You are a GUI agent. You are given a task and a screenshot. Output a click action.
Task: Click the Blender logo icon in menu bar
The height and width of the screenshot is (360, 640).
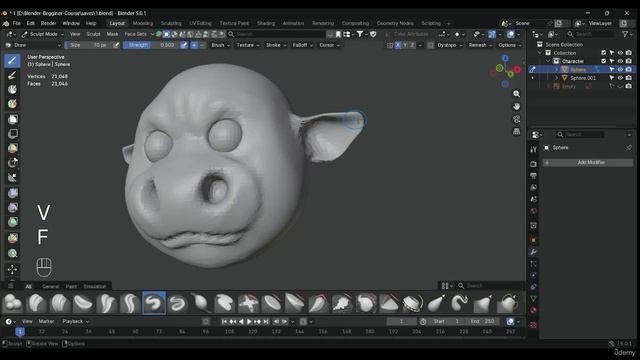[x=6, y=23]
